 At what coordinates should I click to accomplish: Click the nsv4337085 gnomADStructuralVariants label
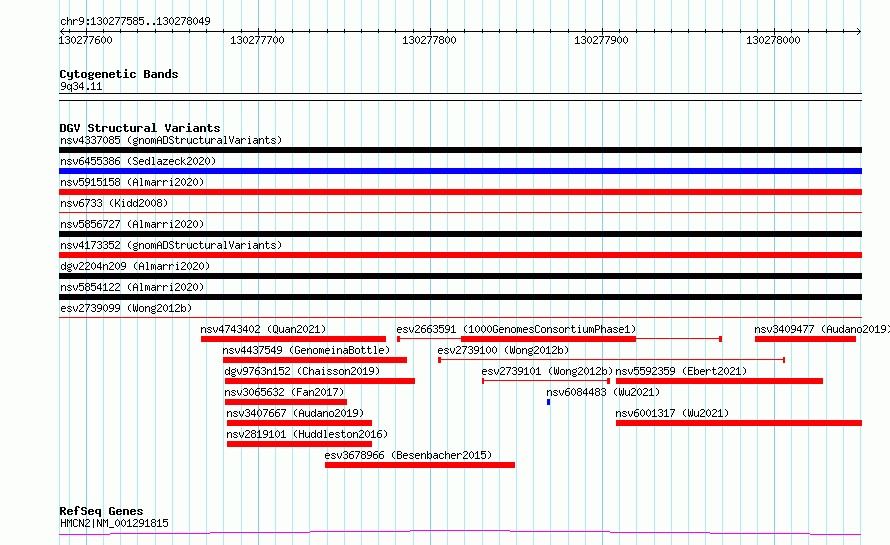[171, 140]
